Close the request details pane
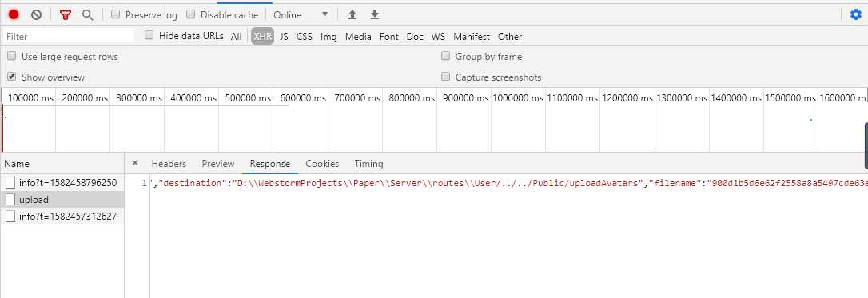 (x=135, y=163)
